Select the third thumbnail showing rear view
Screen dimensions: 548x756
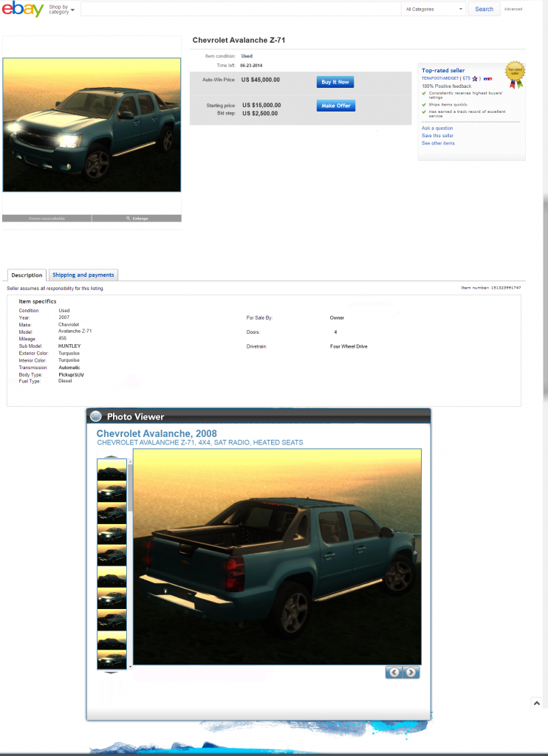pos(112,512)
